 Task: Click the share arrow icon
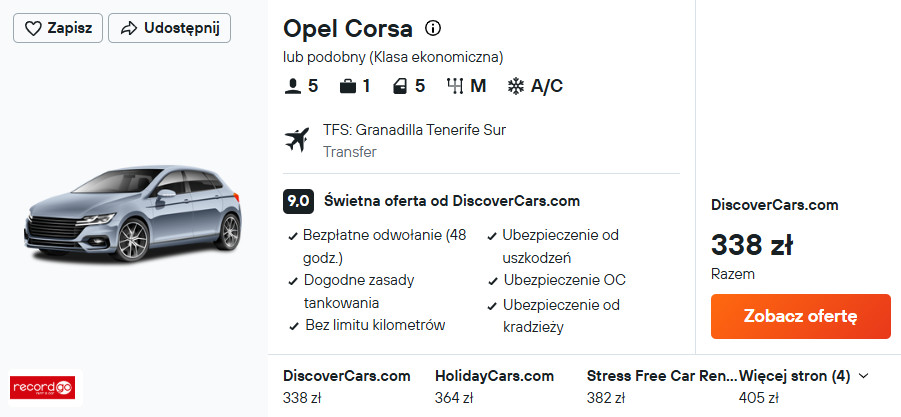[x=128, y=28]
